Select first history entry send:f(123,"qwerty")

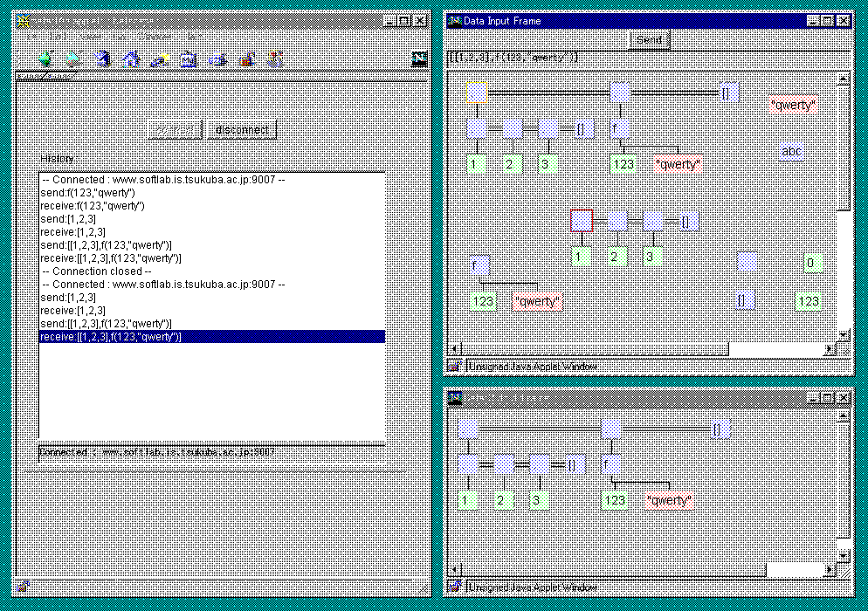click(87, 192)
